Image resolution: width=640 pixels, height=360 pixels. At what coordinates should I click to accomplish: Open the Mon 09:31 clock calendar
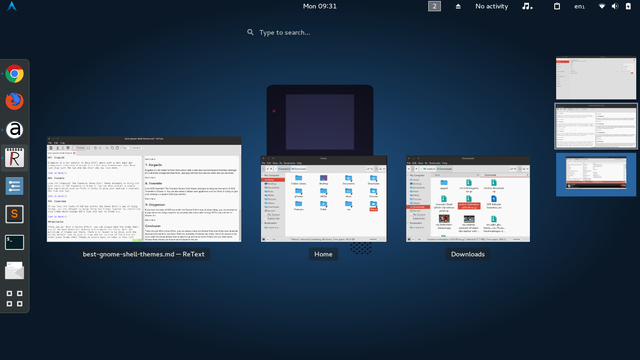[320, 6]
